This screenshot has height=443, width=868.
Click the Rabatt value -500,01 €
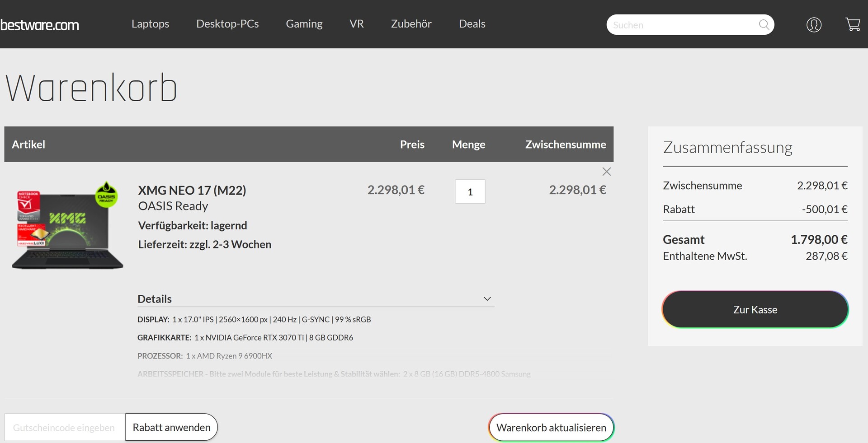(x=825, y=210)
